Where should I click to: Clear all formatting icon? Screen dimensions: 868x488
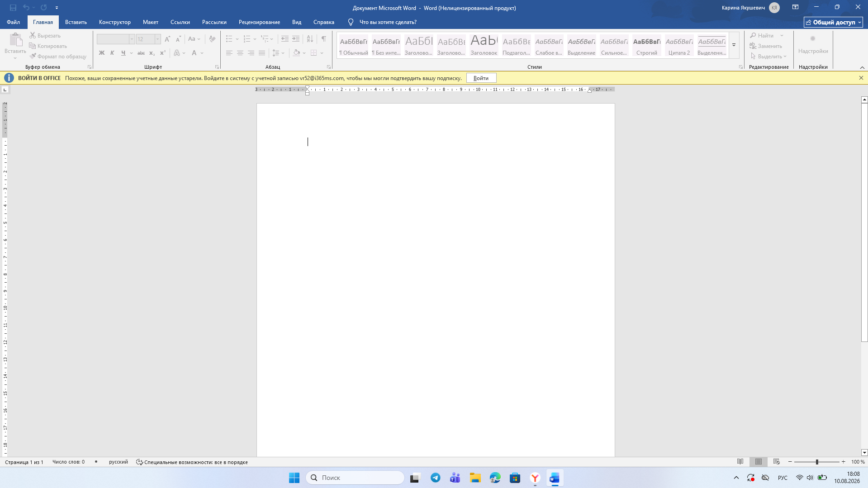pyautogui.click(x=212, y=39)
